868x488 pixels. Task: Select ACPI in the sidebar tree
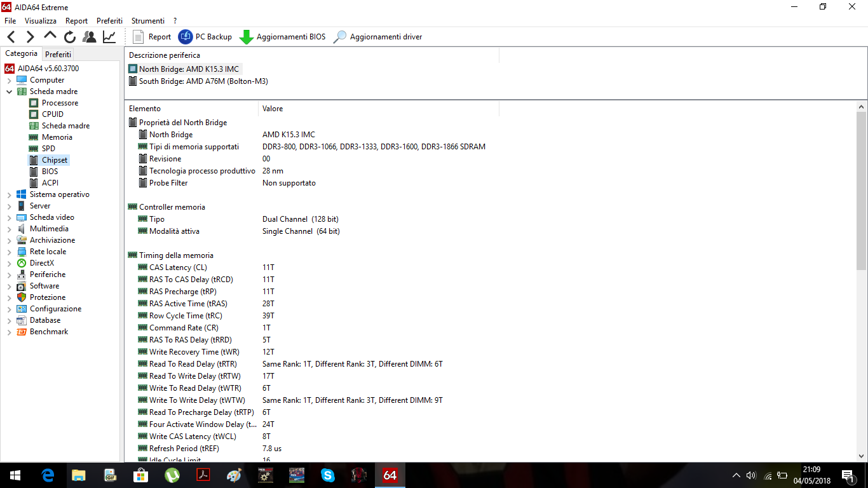50,183
